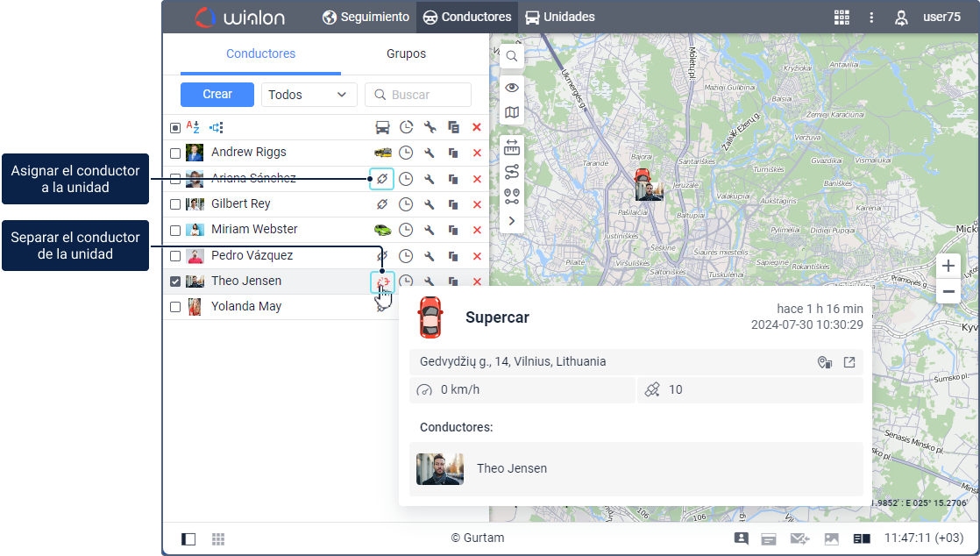Open the apps grid icon in the top bar
Screen dimensions: 980x556
(842, 17)
